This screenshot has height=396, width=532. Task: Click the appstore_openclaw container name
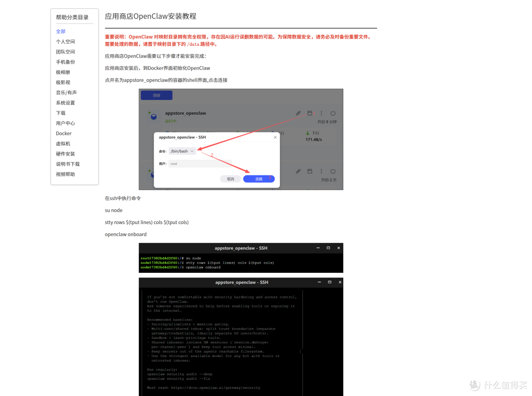186,113
